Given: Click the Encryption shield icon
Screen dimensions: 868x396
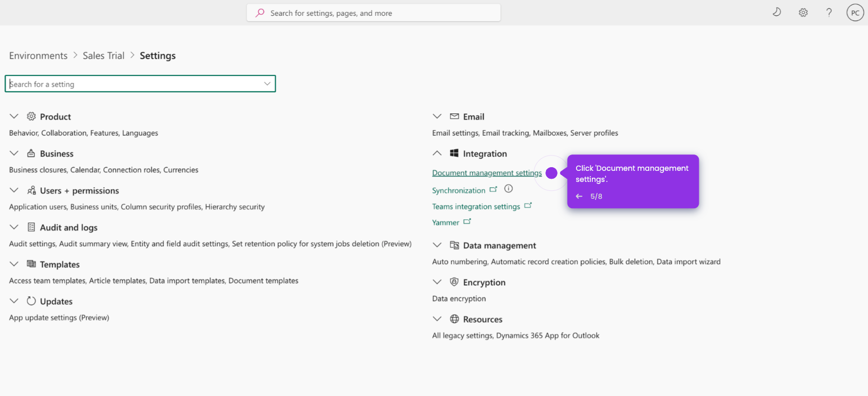Looking at the screenshot, I should click(454, 282).
